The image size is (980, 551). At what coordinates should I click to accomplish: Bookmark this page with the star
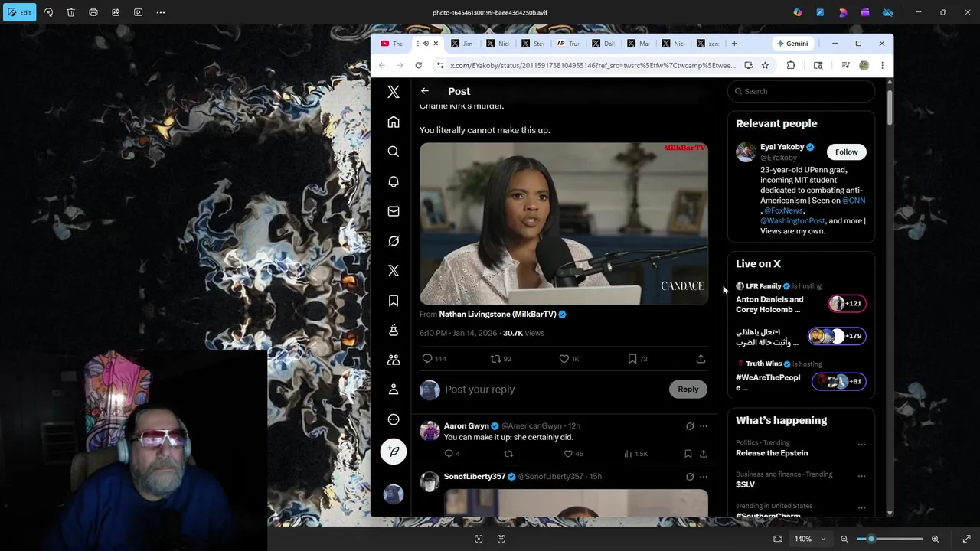click(x=765, y=65)
